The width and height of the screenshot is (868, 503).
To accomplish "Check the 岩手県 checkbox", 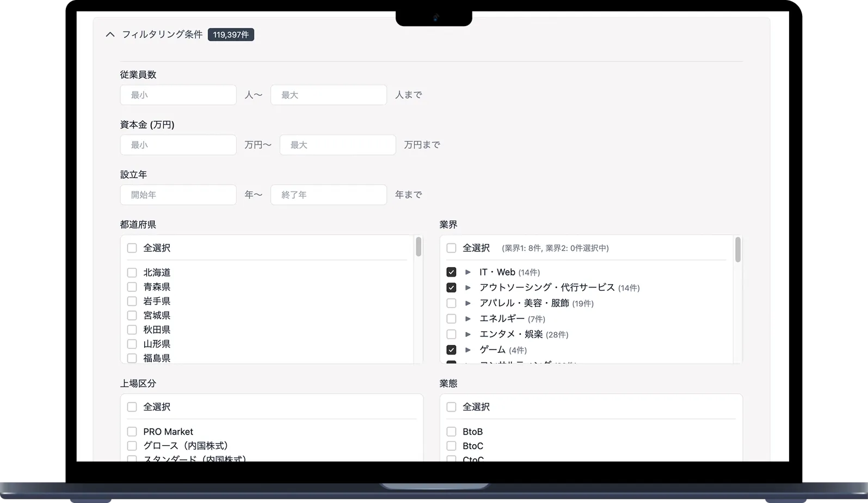I will click(132, 301).
